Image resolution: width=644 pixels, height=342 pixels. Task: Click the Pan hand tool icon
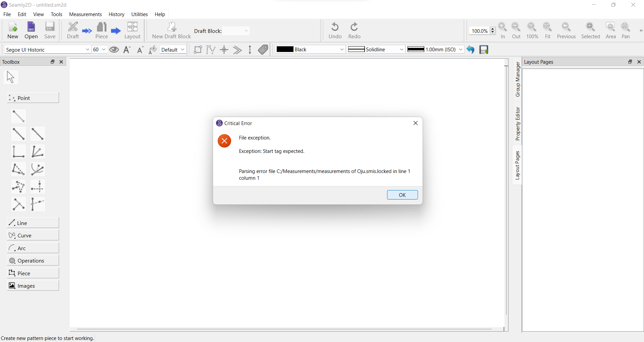626,30
